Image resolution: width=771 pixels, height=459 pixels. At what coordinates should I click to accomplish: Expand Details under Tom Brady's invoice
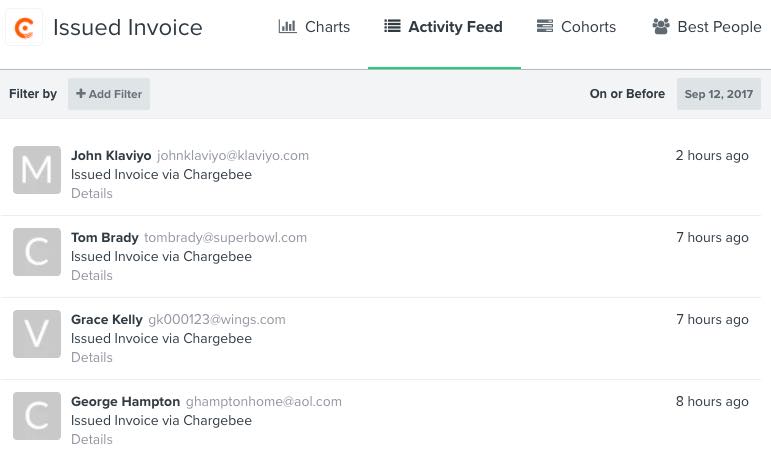point(92,276)
